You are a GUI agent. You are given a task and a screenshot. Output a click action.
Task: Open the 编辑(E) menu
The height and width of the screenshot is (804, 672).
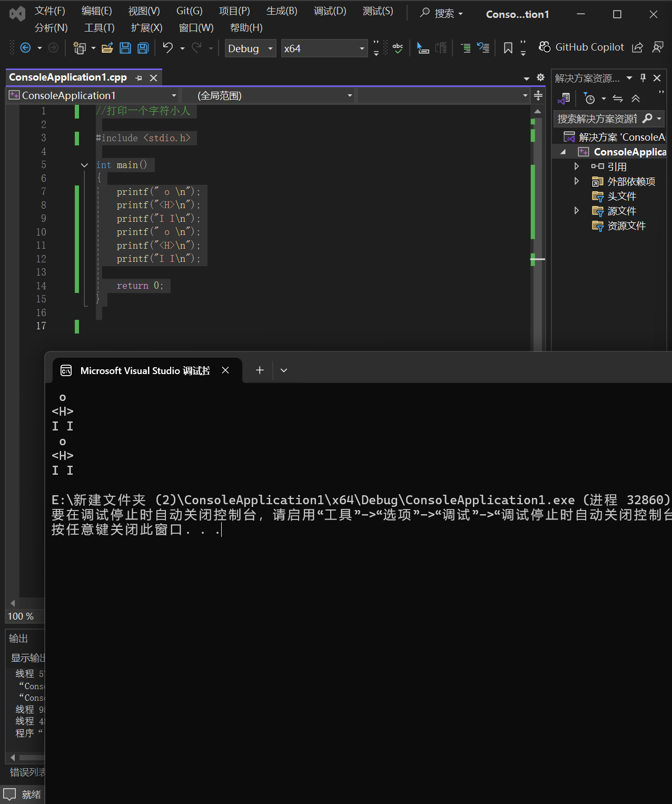click(x=96, y=11)
